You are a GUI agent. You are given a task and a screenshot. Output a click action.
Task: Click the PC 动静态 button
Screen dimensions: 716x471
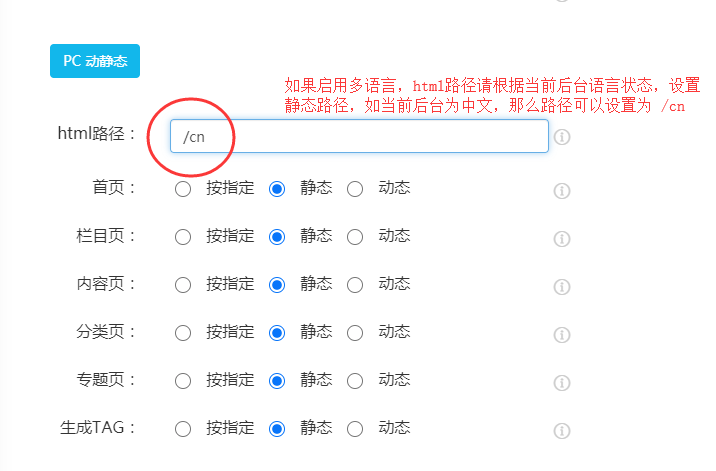pos(95,61)
